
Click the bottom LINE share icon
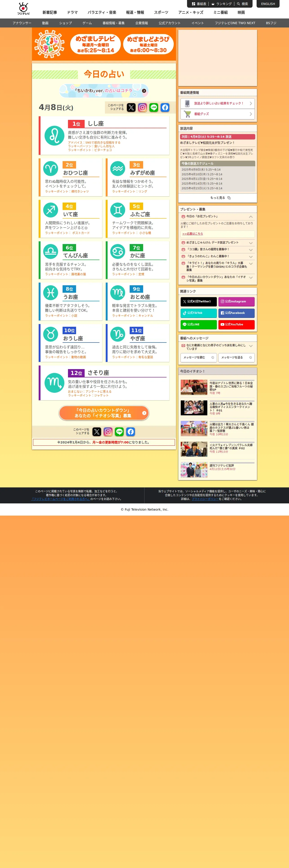(x=119, y=432)
